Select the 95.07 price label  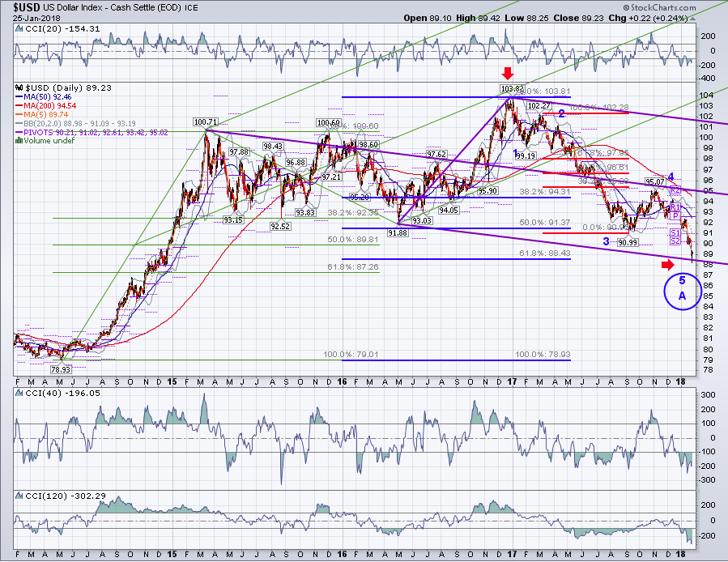click(x=654, y=181)
